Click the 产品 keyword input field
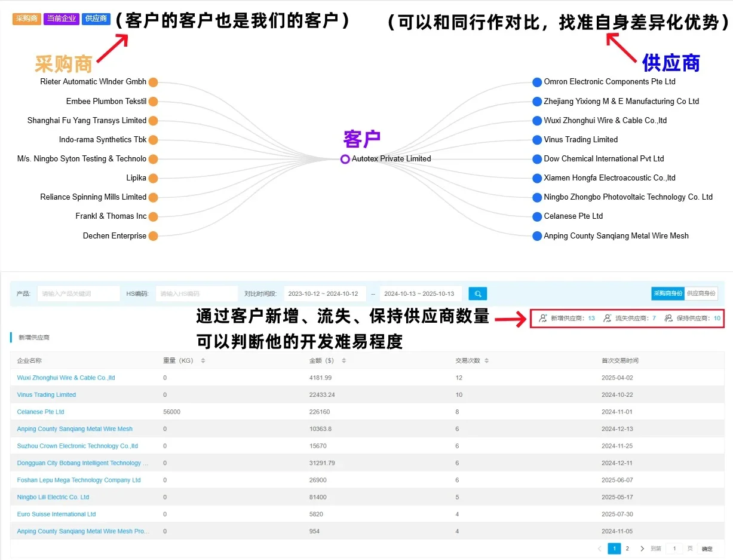The image size is (733, 560). pos(78,293)
